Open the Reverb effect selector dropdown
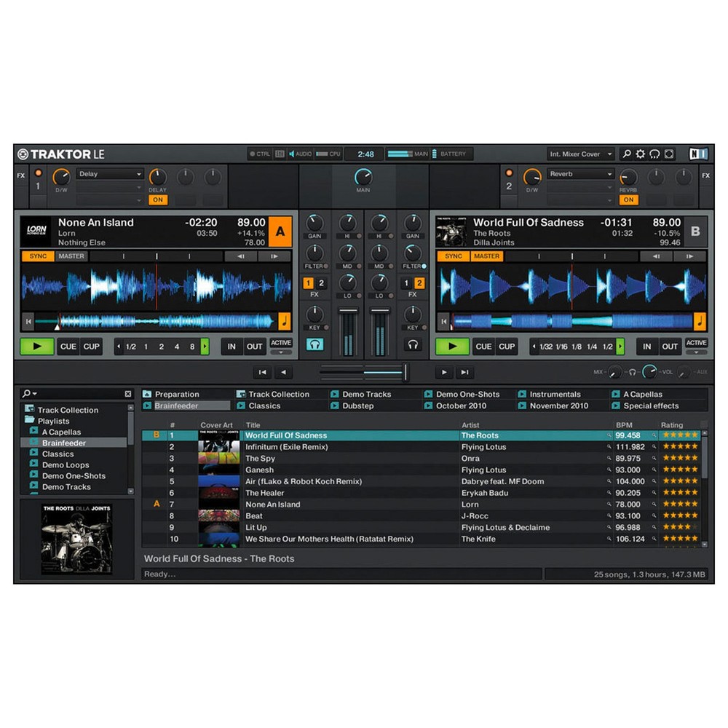The height and width of the screenshot is (728, 728). 579,173
